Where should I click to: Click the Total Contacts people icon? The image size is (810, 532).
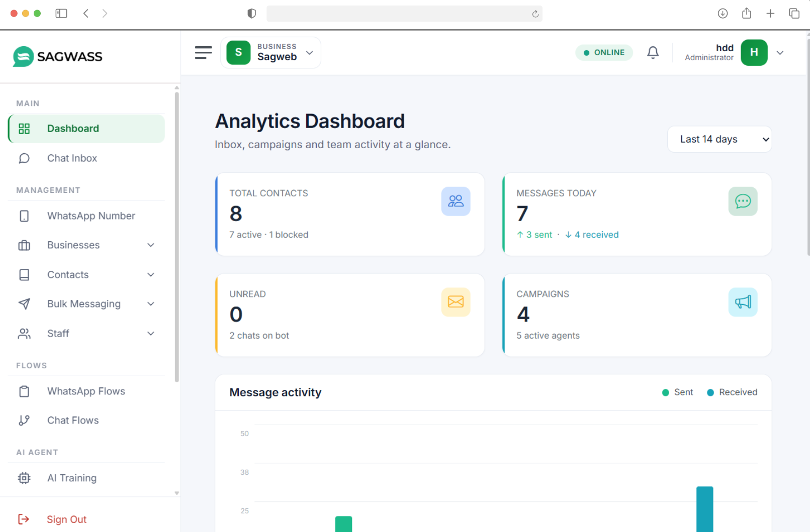[456, 201]
